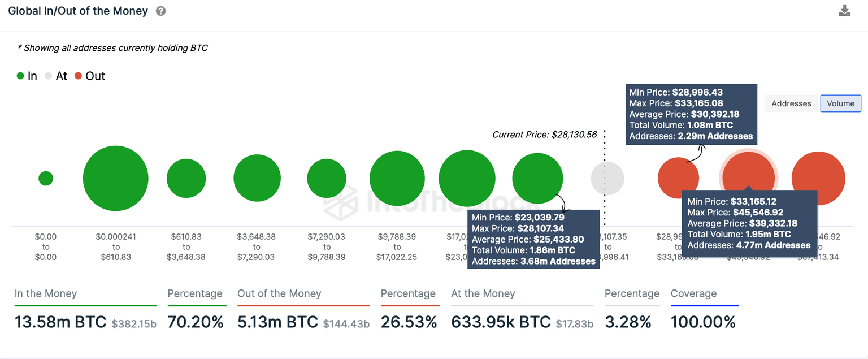Select the green bubble above $3,648.38 to $7,290.03
This screenshot has height=359, width=868.
pyautogui.click(x=257, y=179)
